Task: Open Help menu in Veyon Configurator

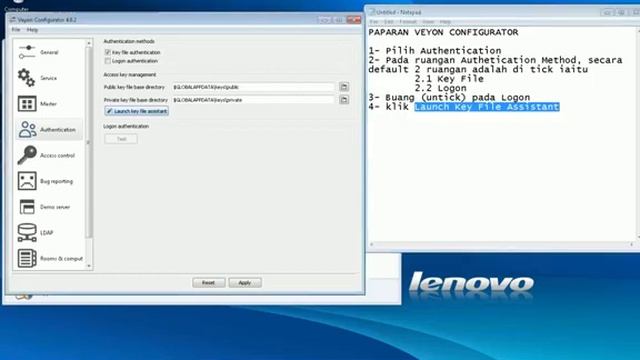Action: click(x=32, y=30)
